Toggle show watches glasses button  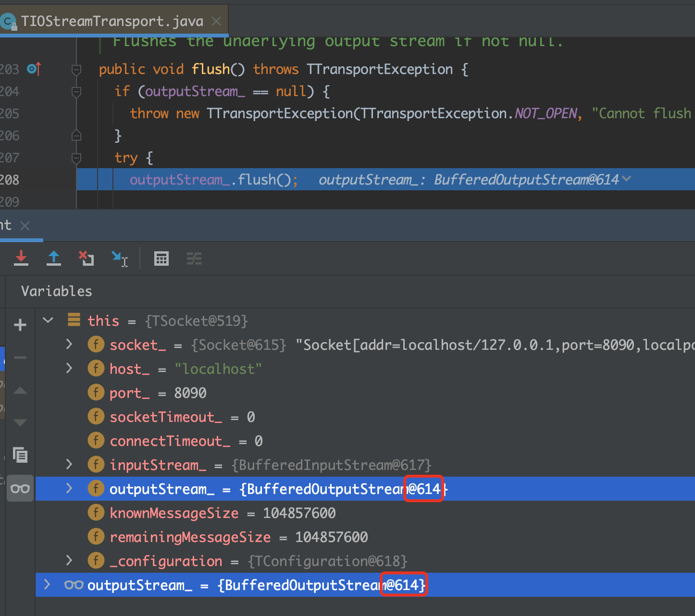click(20, 489)
